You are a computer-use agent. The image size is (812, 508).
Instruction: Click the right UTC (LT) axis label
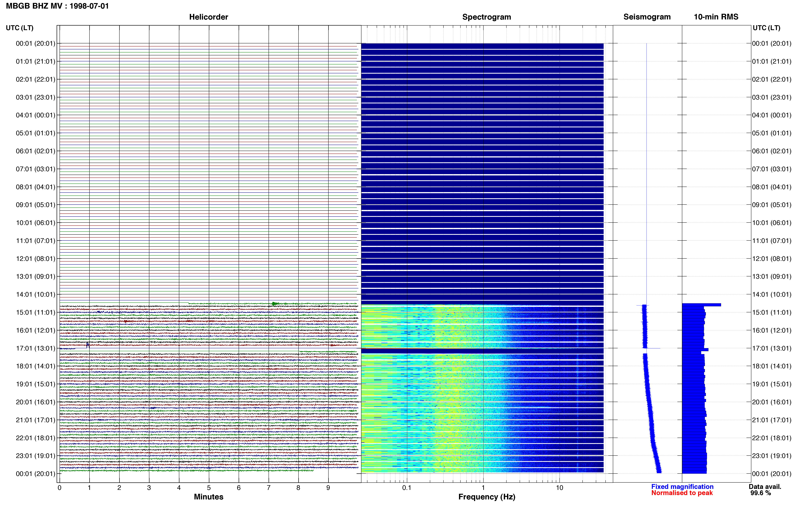click(x=766, y=28)
